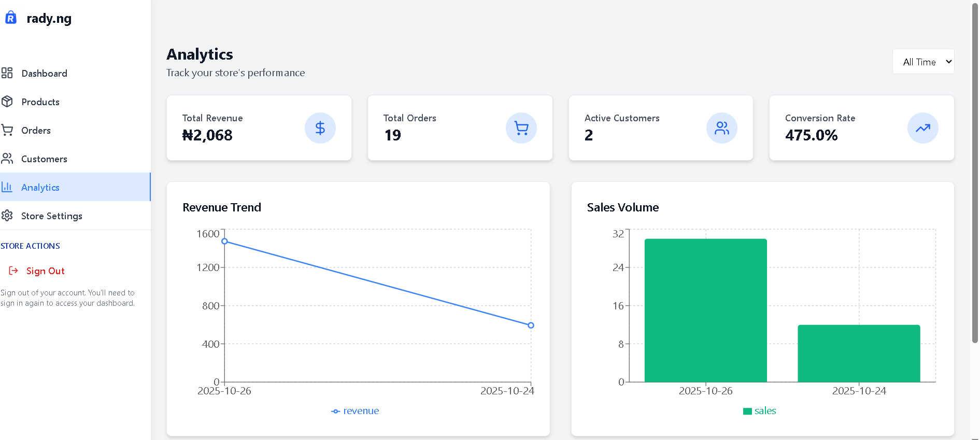Click the trend arrow icon on Conversion Rate
The image size is (980, 440).
coord(923,128)
